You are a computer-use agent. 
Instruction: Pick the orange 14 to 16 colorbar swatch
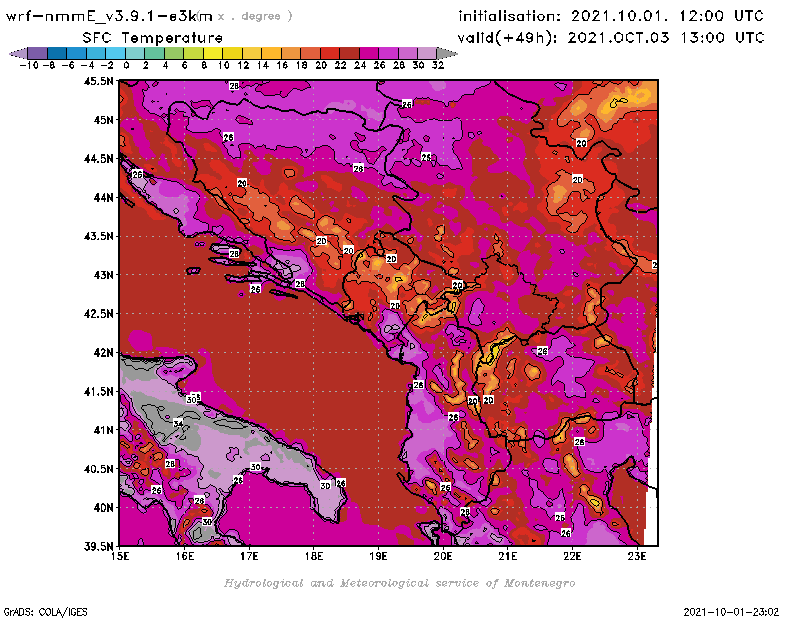[x=271, y=53]
